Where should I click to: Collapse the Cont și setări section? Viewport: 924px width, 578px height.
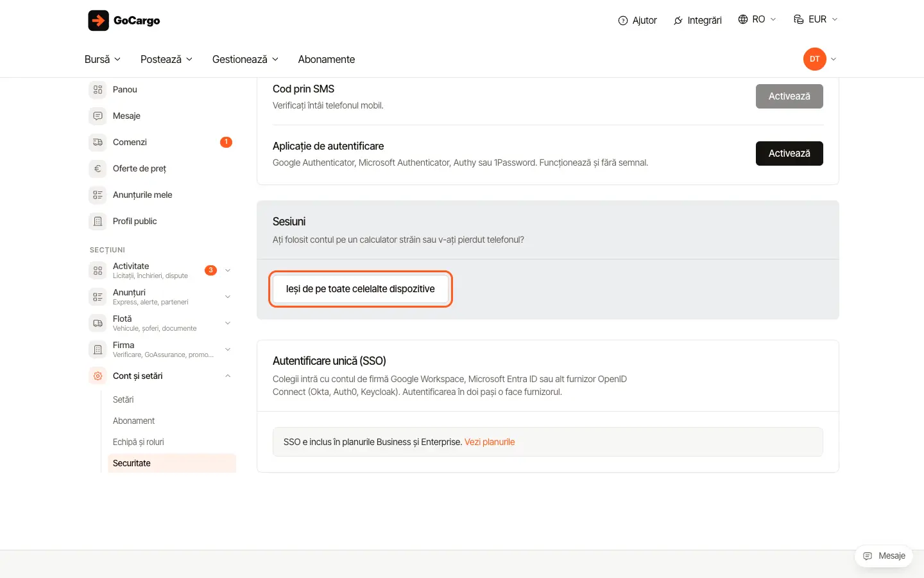[x=228, y=376]
